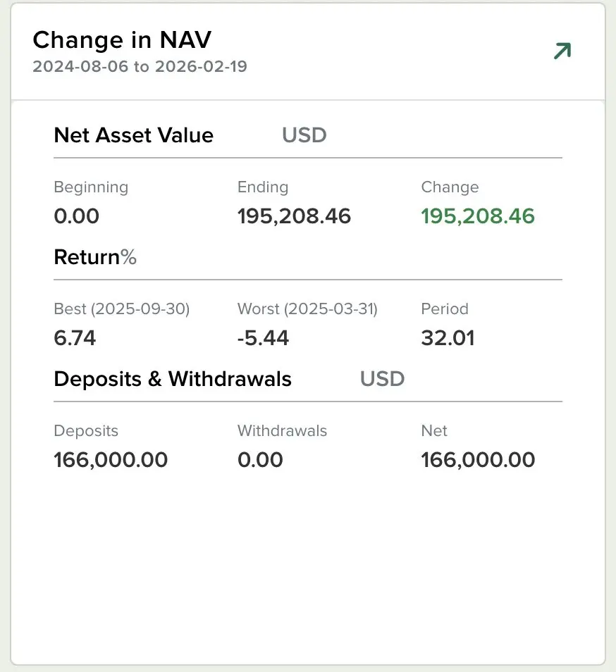The image size is (616, 672).
Task: Select the Worst (2025-03-31) label
Action: click(x=307, y=309)
